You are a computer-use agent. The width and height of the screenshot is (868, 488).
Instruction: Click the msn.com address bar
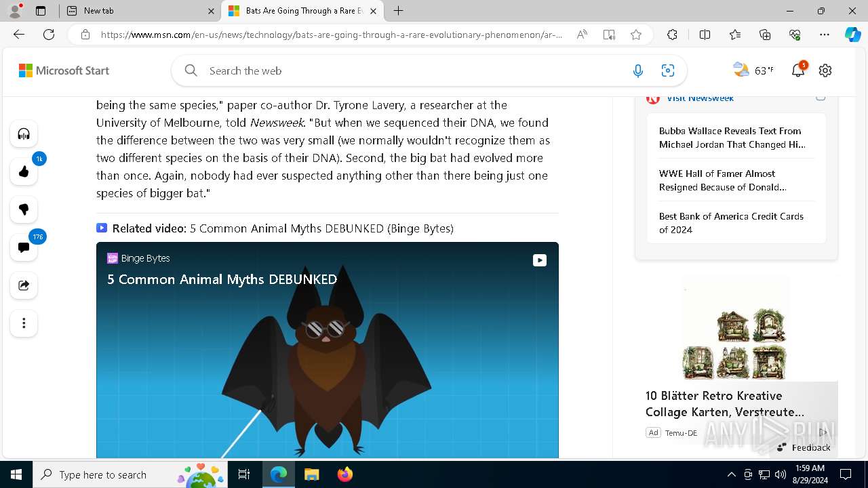(x=331, y=35)
